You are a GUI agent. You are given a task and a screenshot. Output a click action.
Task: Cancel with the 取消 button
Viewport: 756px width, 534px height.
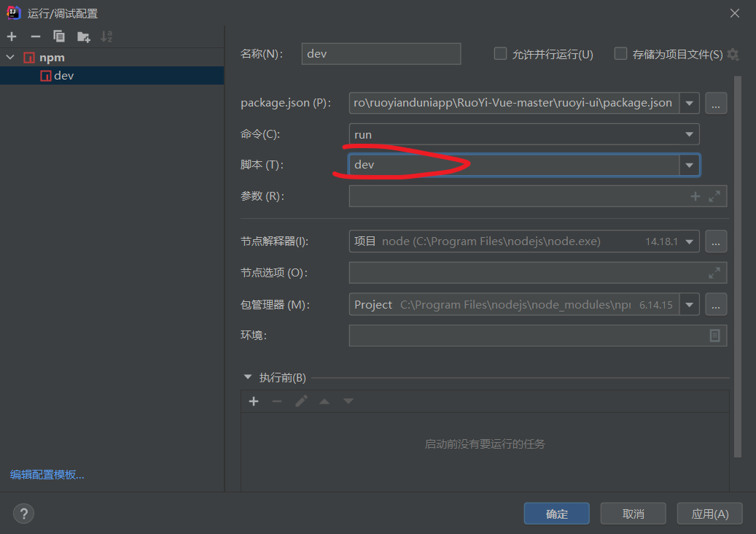[634, 514]
